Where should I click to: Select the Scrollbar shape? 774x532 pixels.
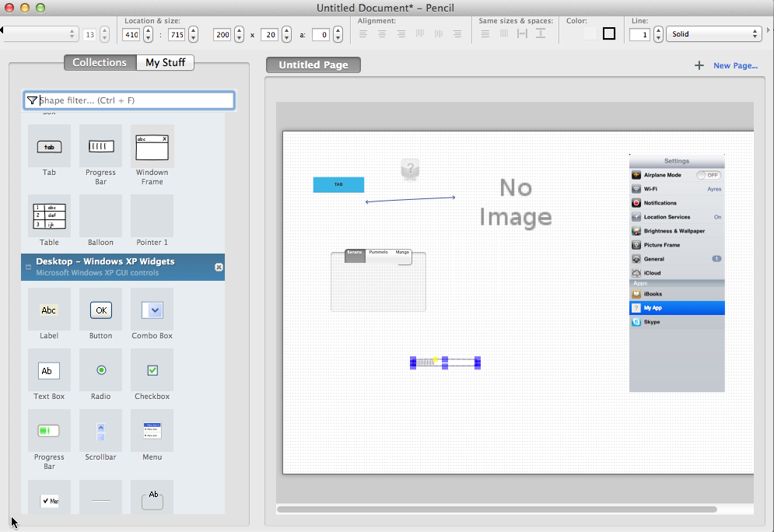(100, 431)
